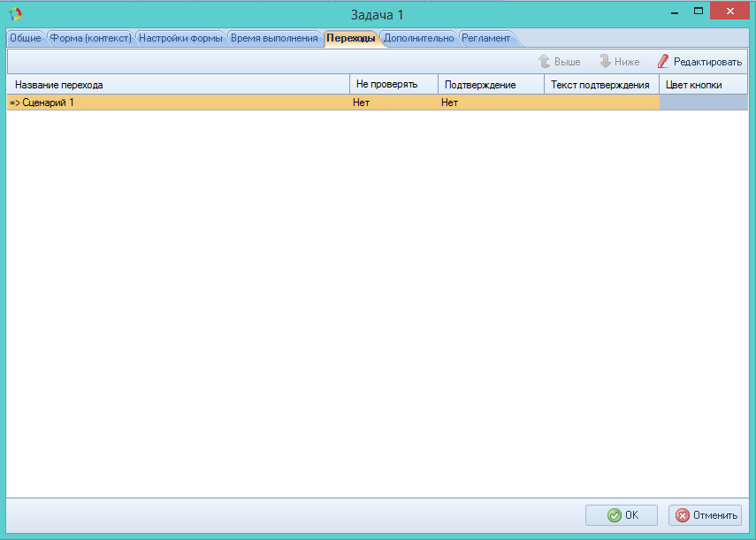Sort by Название перехода column header
This screenshot has width=756, height=540.
click(x=177, y=85)
